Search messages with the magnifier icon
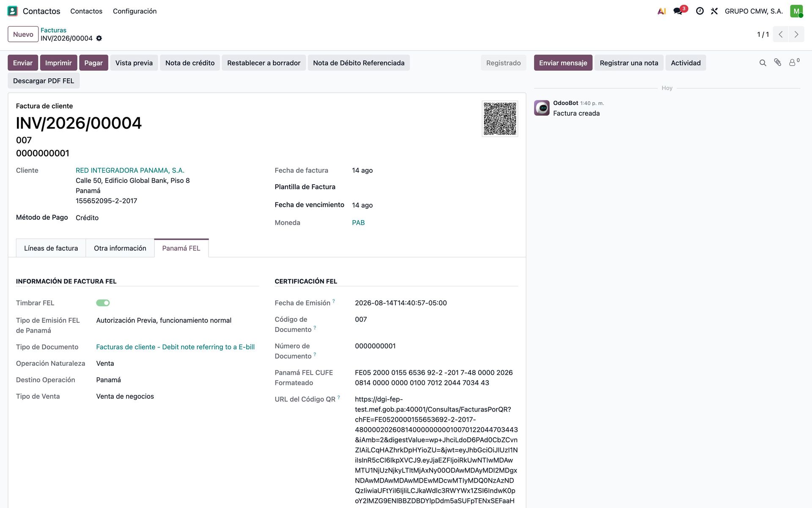The image size is (812, 508). (763, 63)
